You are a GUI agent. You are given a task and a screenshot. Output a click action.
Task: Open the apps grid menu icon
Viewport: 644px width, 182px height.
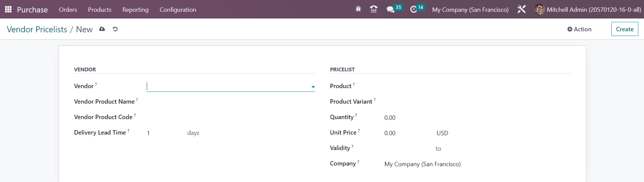click(8, 9)
